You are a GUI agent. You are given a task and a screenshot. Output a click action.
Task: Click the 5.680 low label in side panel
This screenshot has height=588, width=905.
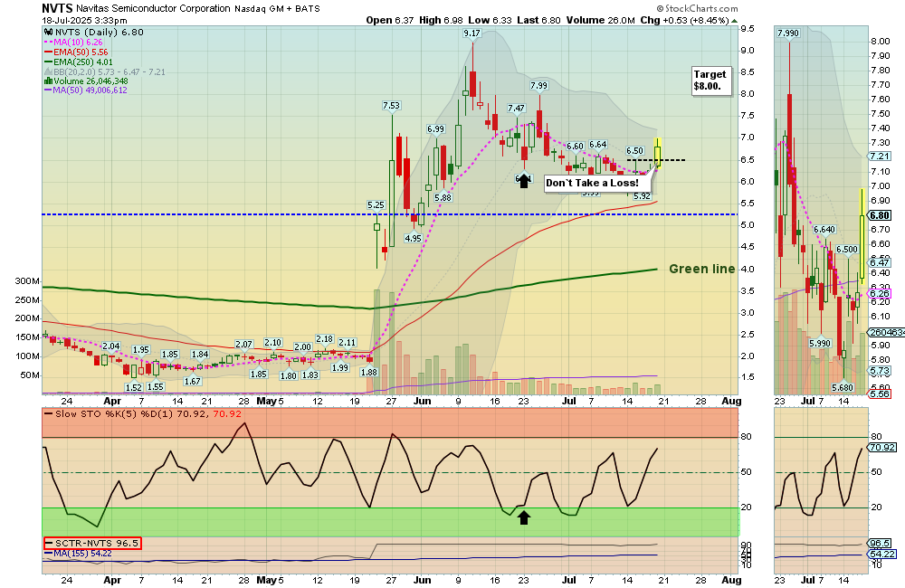pos(842,388)
